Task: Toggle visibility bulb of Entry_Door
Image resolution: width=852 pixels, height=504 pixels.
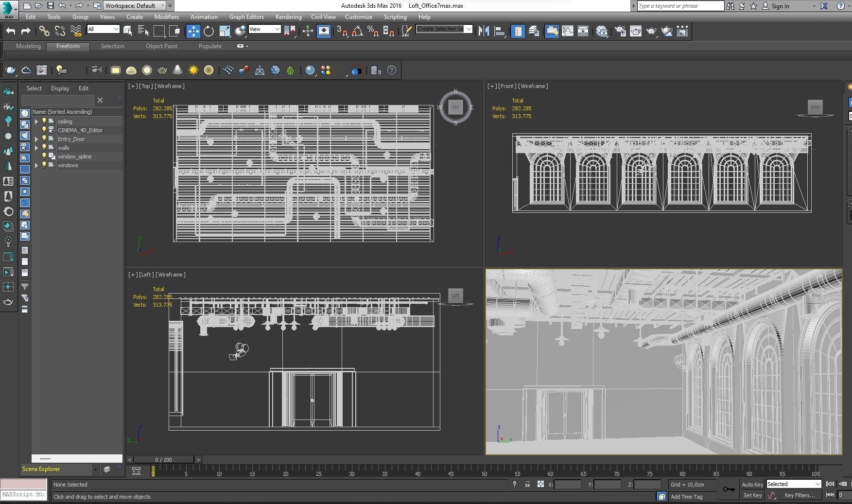Action: (44, 139)
